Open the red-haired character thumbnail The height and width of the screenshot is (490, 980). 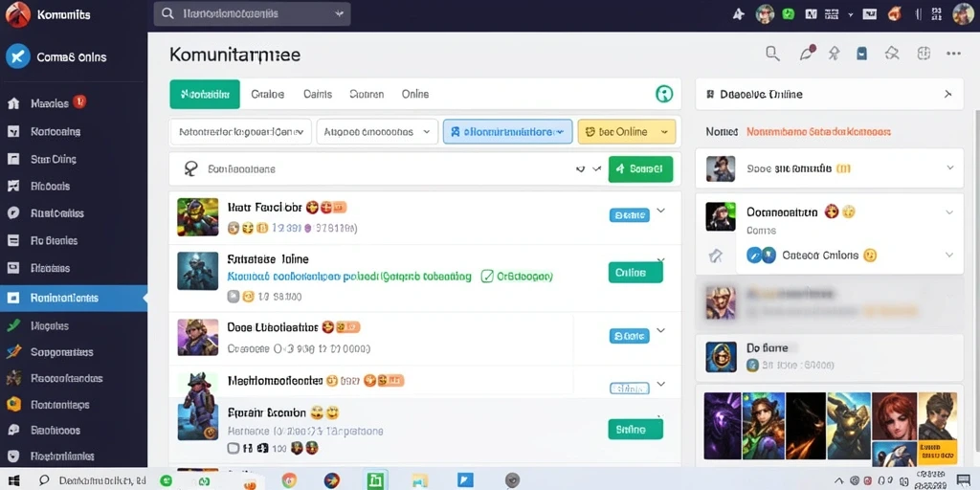point(894,417)
